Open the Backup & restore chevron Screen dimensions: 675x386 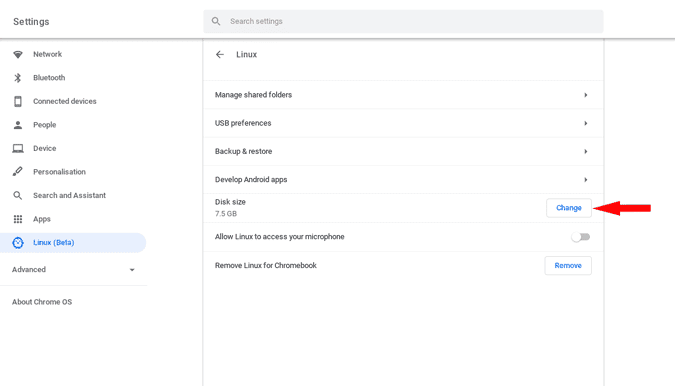pyautogui.click(x=585, y=151)
